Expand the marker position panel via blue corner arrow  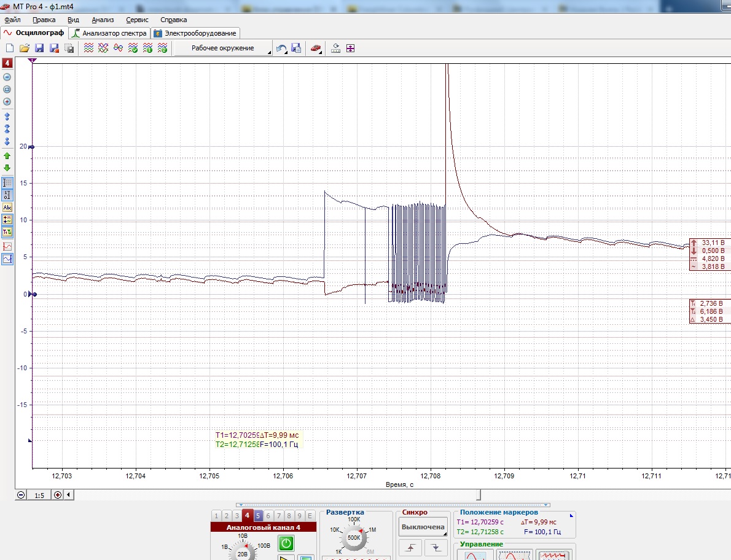(571, 515)
